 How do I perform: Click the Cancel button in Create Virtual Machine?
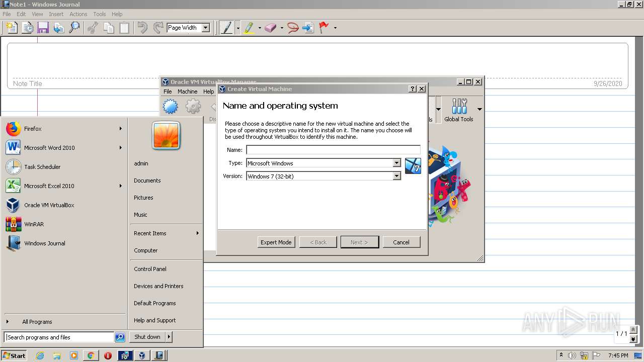[401, 242]
